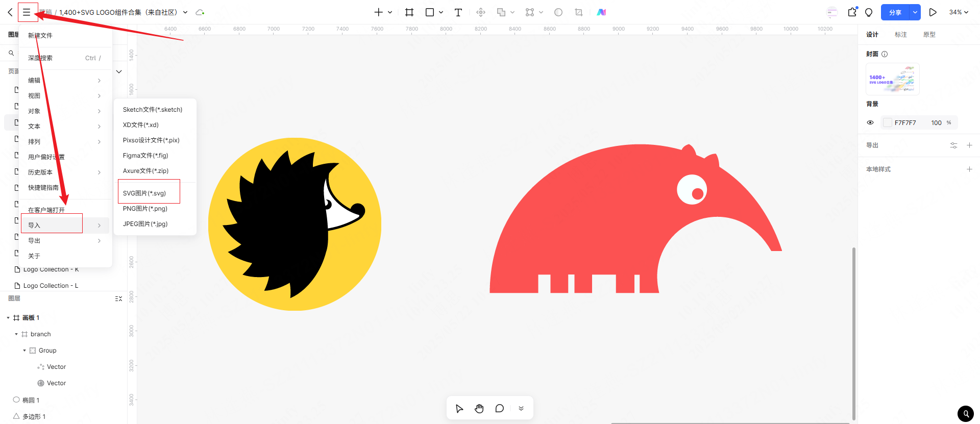The image size is (980, 424).
Task: Toggle background visibility eye icon
Action: coord(870,122)
